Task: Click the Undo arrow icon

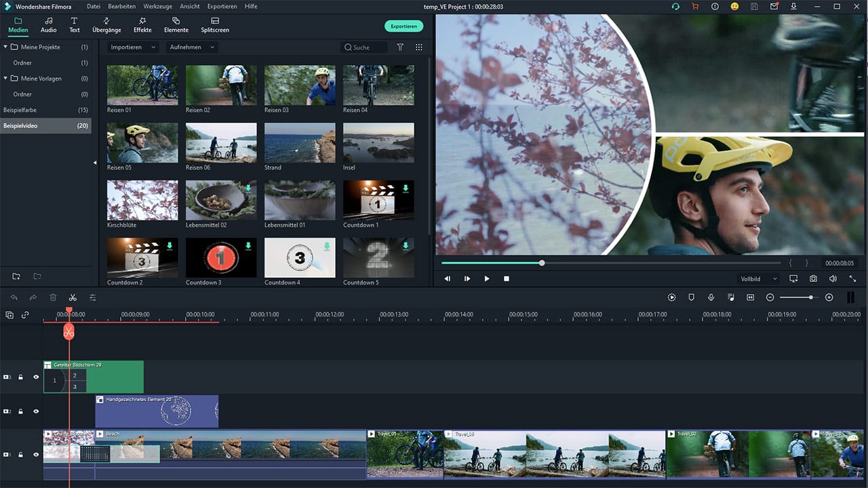Action: [14, 297]
